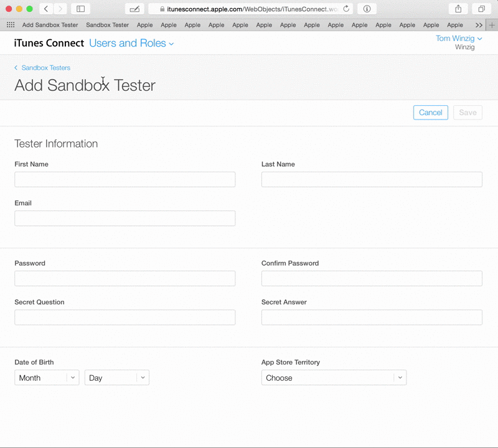Click the Save button
This screenshot has width=498, height=448.
(467, 113)
